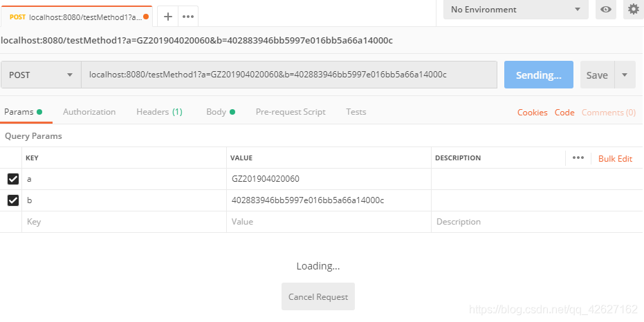Click the empty Key placeholder field

point(125,222)
